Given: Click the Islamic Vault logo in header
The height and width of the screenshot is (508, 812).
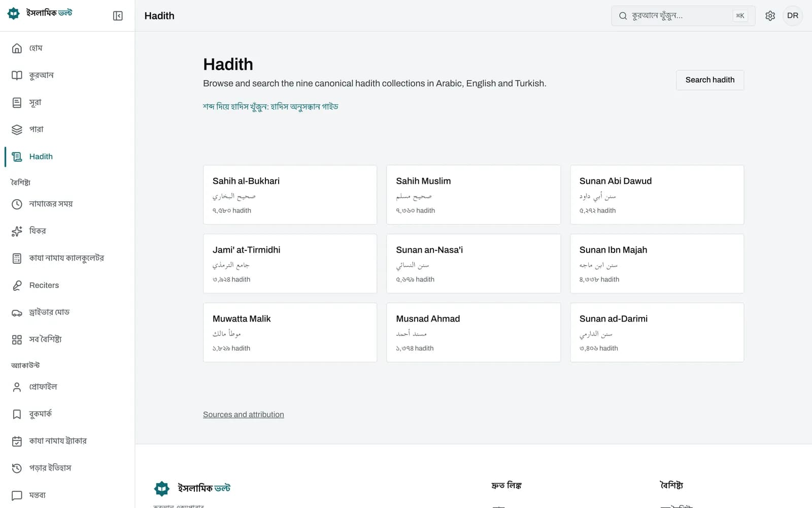Looking at the screenshot, I should (x=40, y=13).
